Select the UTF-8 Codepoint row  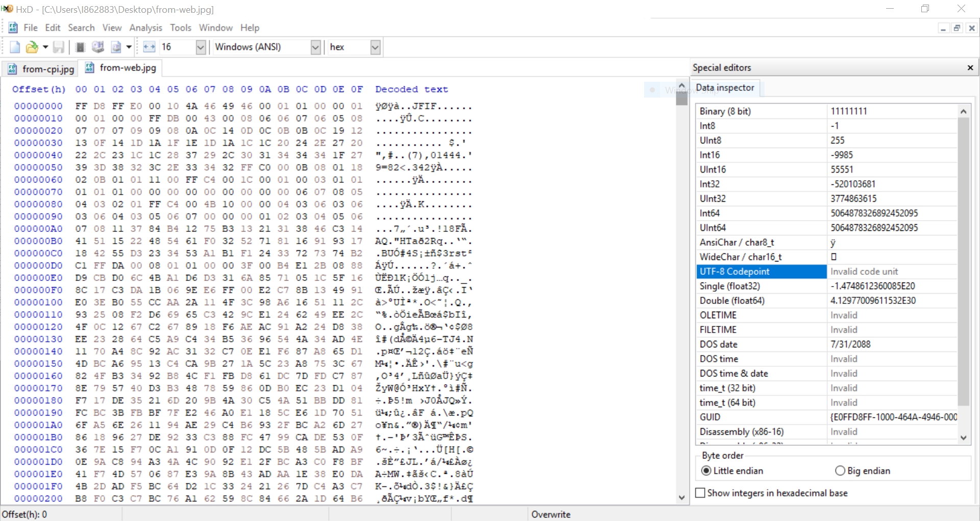click(x=761, y=272)
